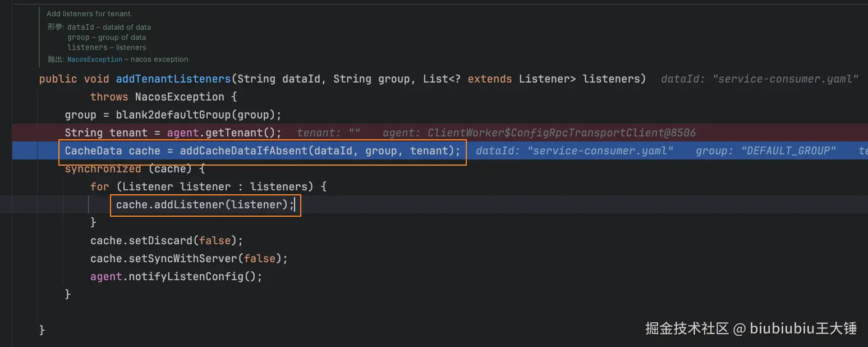
Task: Click the cache.setSyncWithServer(false) statement
Action: 189,258
